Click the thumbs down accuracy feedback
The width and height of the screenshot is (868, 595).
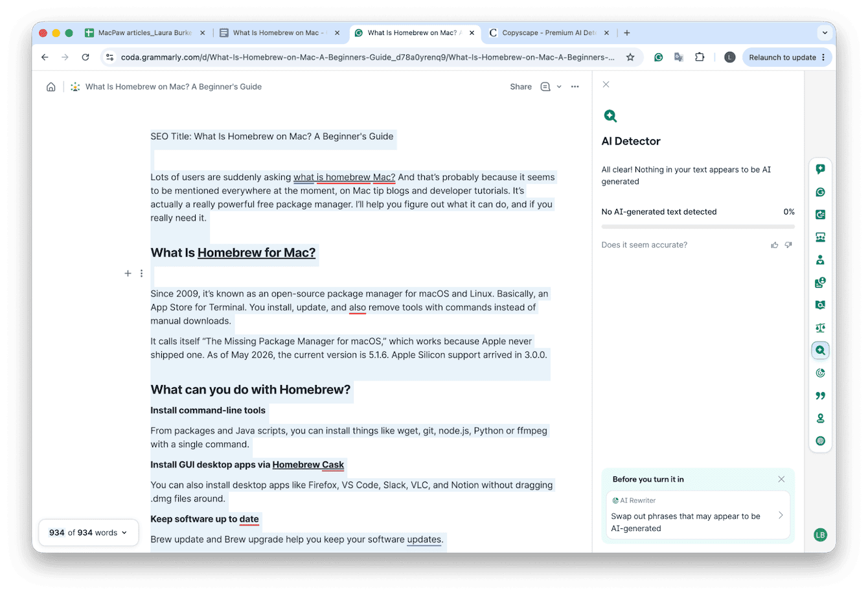tap(788, 245)
